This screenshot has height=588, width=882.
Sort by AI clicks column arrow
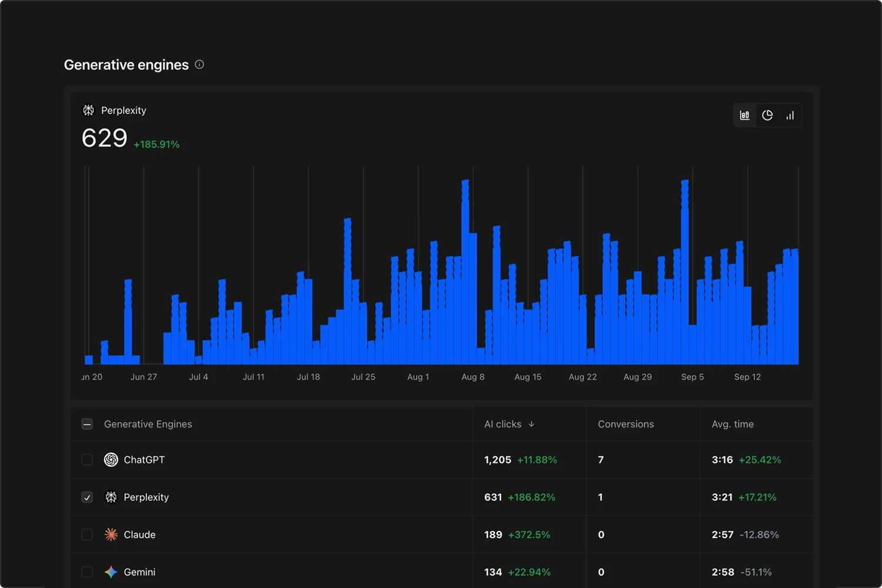click(532, 424)
